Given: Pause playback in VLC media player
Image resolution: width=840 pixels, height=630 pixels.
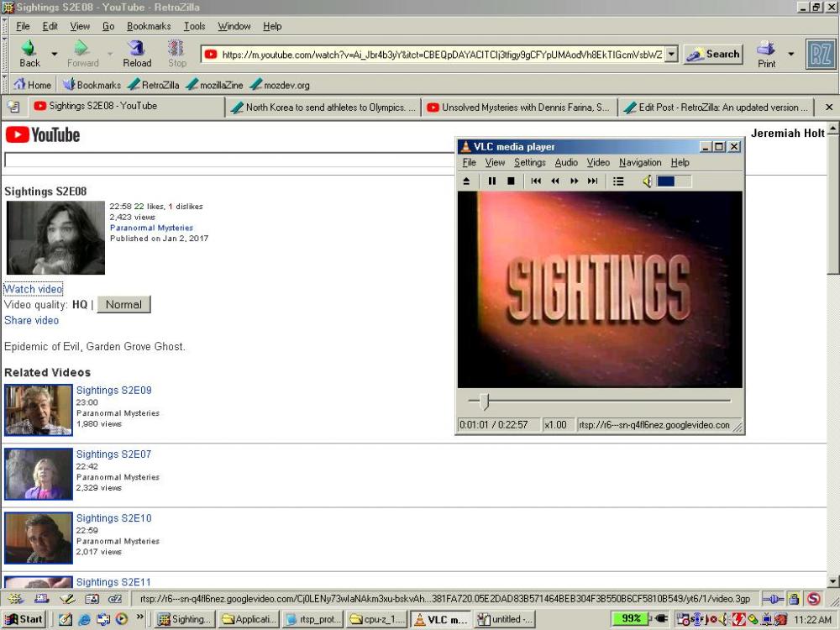Looking at the screenshot, I should coord(491,181).
